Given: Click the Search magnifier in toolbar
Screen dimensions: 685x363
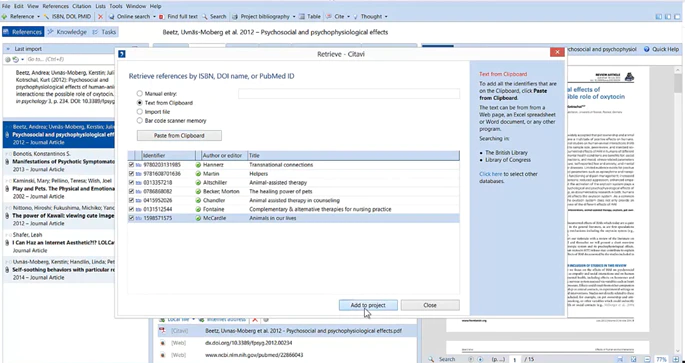Looking at the screenshot, I should pyautogui.click(x=205, y=17).
